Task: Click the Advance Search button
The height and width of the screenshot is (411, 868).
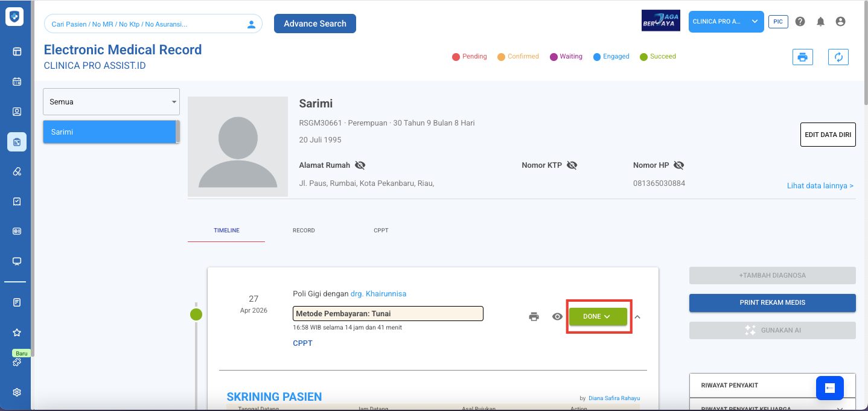Action: 314,24
